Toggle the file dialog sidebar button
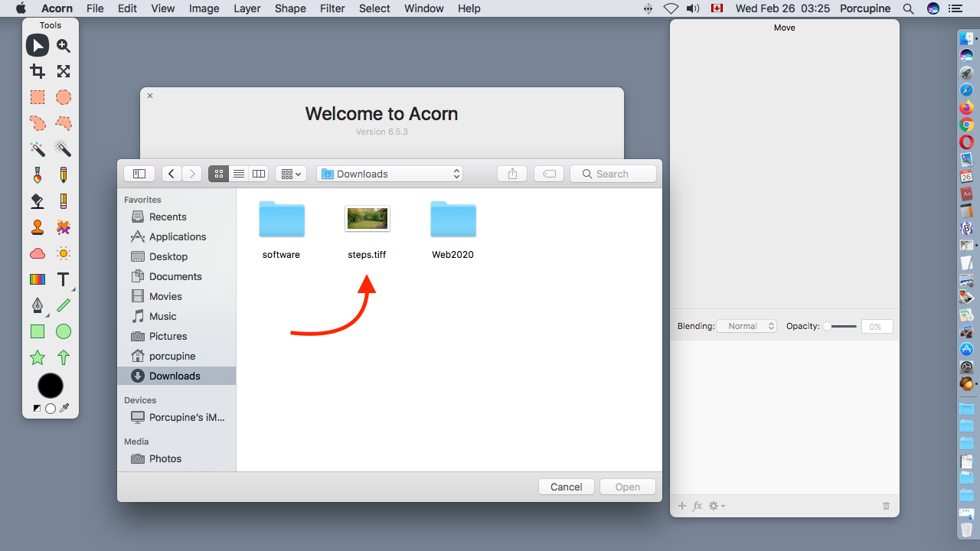 click(139, 174)
